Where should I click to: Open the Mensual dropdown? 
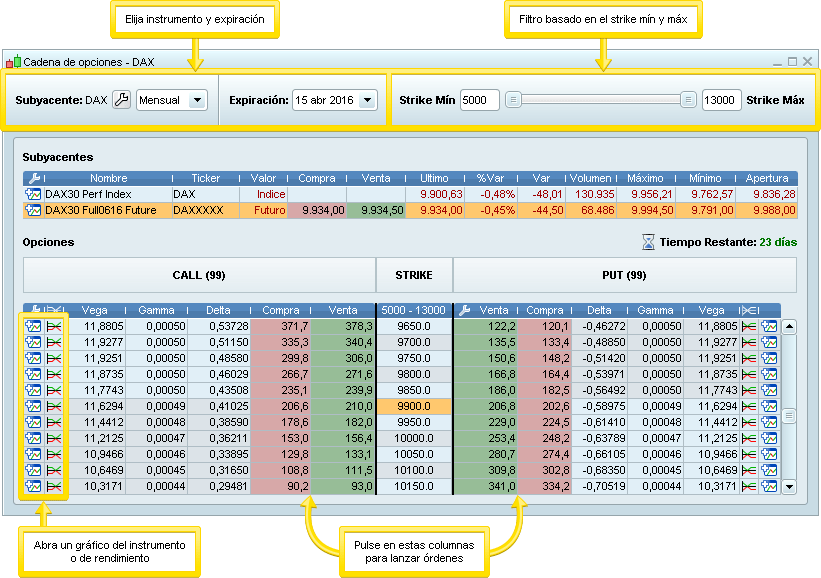pos(172,100)
